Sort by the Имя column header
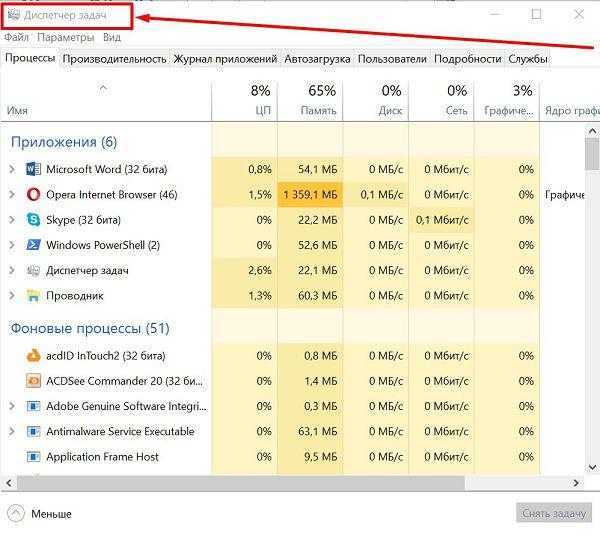Viewport: 600px width, 535px height. click(106, 101)
